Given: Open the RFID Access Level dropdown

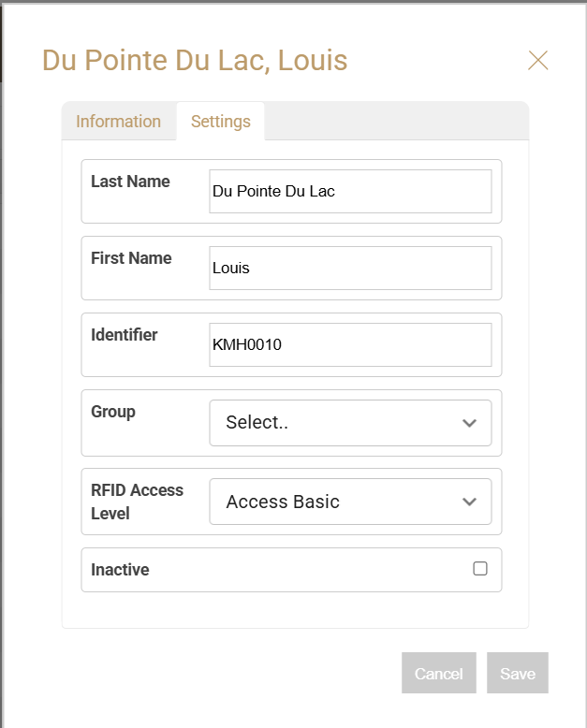Looking at the screenshot, I should [350, 502].
